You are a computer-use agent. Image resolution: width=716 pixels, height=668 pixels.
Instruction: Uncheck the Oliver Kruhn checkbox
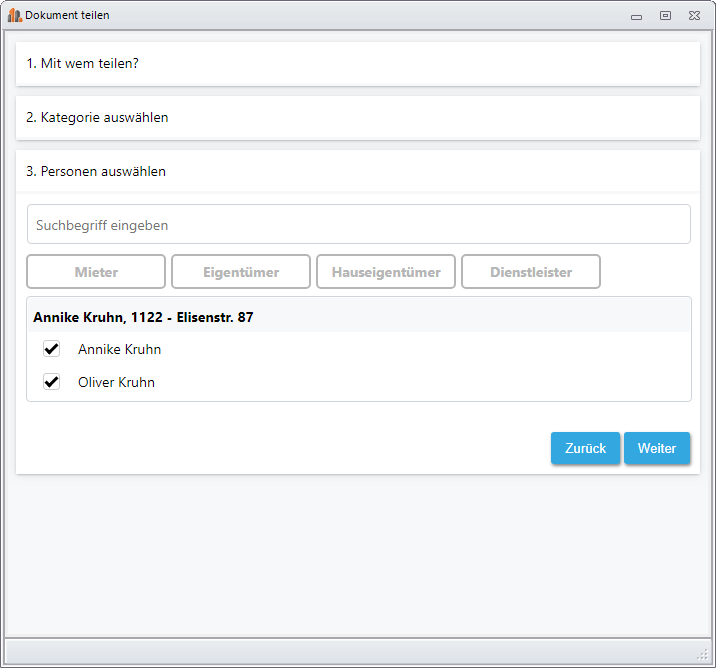coord(51,382)
